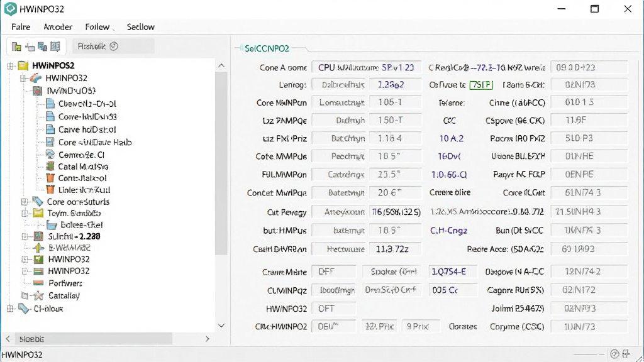Click the toolbar icon with two overlapping monitors
644x362 pixels.
[42, 47]
